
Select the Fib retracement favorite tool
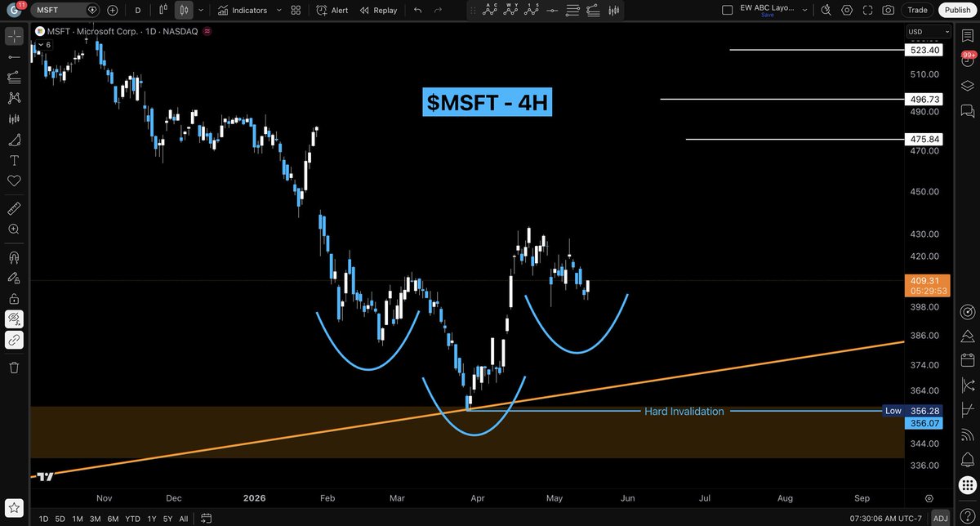click(x=594, y=10)
